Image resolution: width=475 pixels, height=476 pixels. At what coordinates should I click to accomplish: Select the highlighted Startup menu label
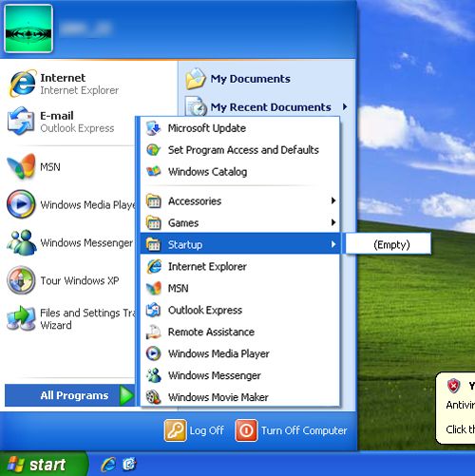point(185,244)
